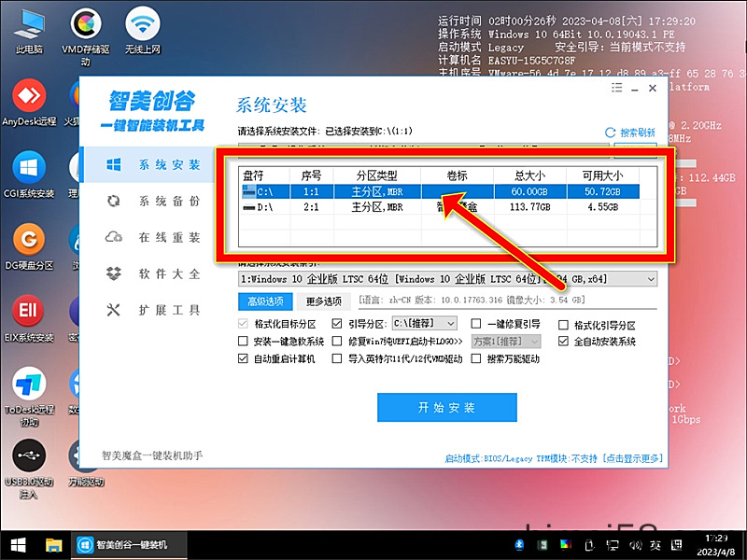747x560 pixels.
Task: Click 点击显示更多 link
Action: [633, 458]
